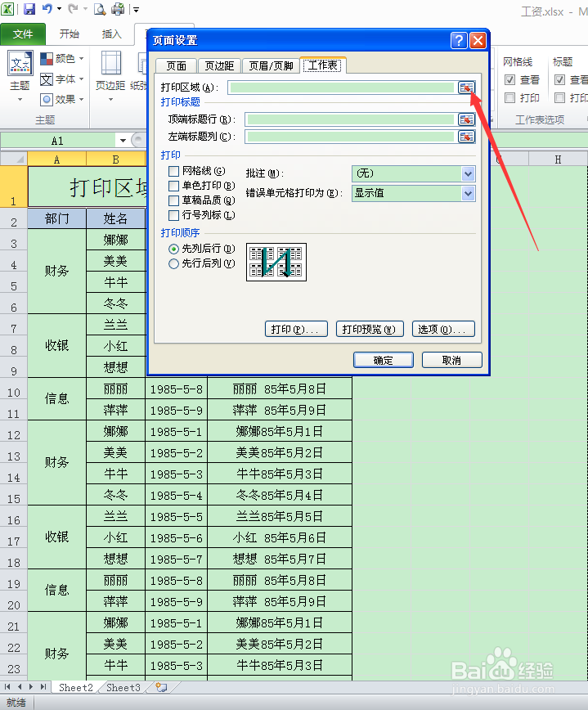This screenshot has height=710, width=588.
Task: Switch to the Sheet3 tab
Action: click(123, 687)
